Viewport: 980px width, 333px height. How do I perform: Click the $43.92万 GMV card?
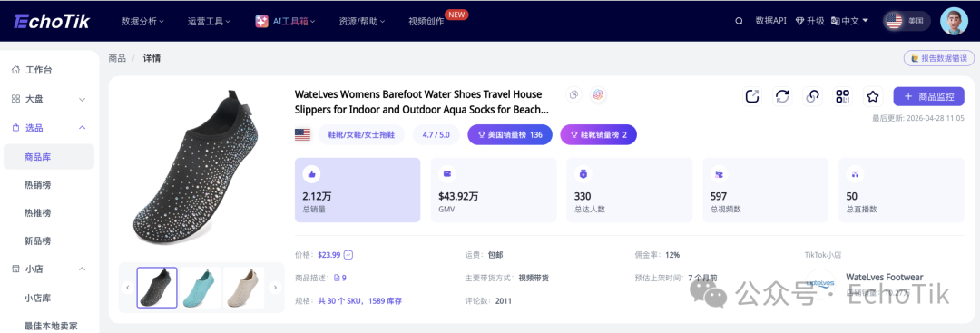[x=494, y=190]
